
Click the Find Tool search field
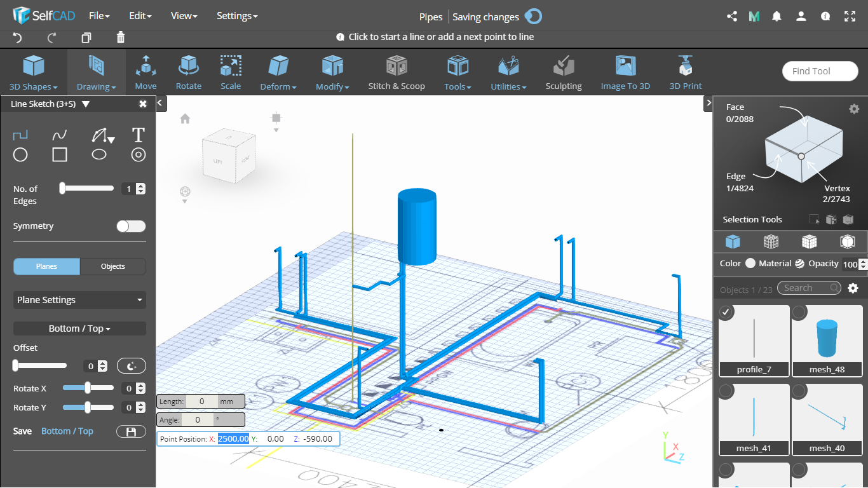[820, 71]
